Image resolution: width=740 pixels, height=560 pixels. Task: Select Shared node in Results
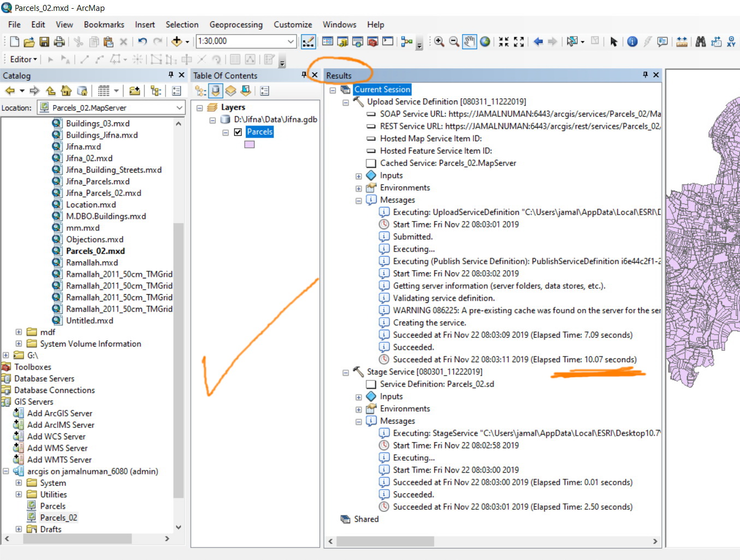point(366,519)
